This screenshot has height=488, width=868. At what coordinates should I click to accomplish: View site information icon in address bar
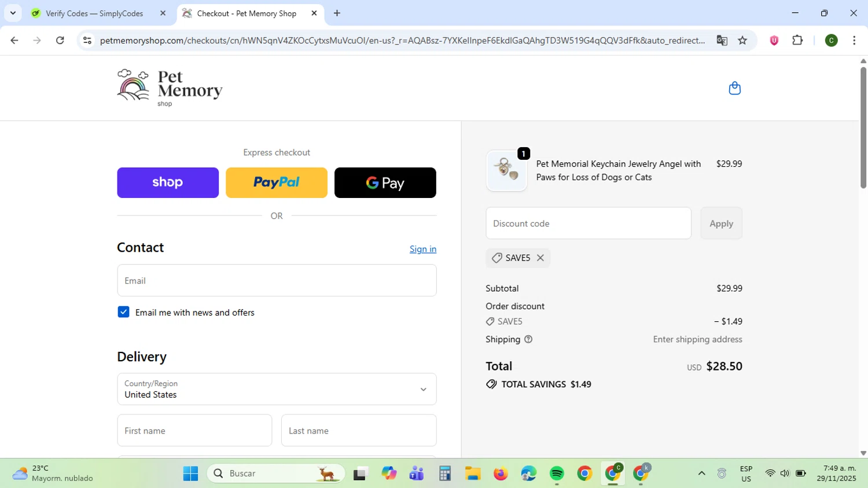[87, 41]
